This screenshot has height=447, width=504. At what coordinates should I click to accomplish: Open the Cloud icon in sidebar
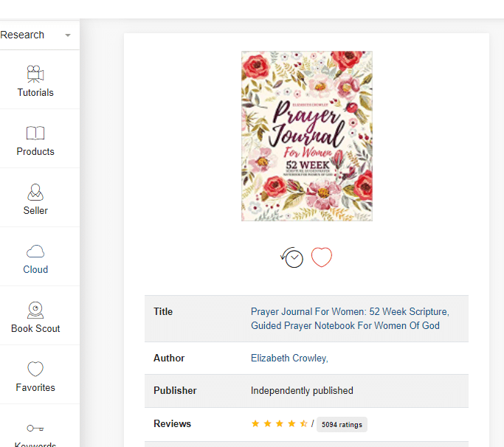[x=35, y=252]
